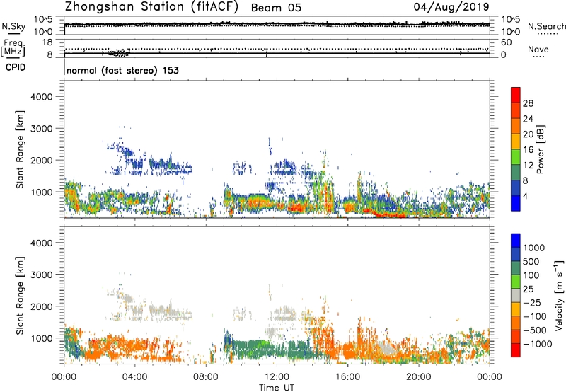
Task: Click the power colorbar '28' tick value
Action: (x=528, y=103)
